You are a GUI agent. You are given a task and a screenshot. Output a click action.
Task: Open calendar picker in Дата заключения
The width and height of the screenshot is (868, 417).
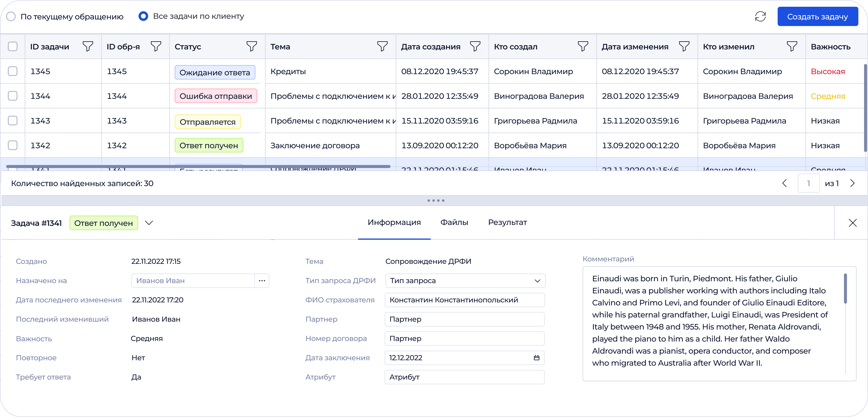pyautogui.click(x=536, y=358)
